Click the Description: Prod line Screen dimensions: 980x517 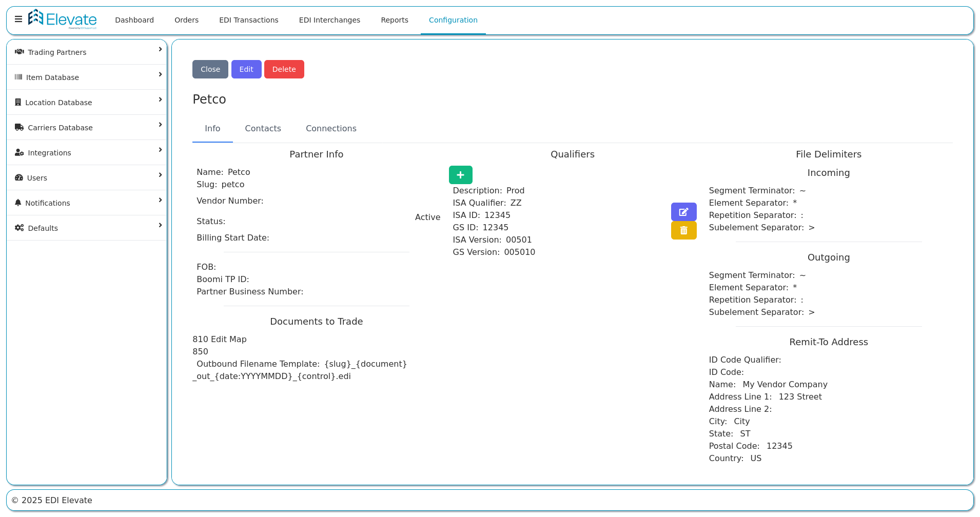488,190
